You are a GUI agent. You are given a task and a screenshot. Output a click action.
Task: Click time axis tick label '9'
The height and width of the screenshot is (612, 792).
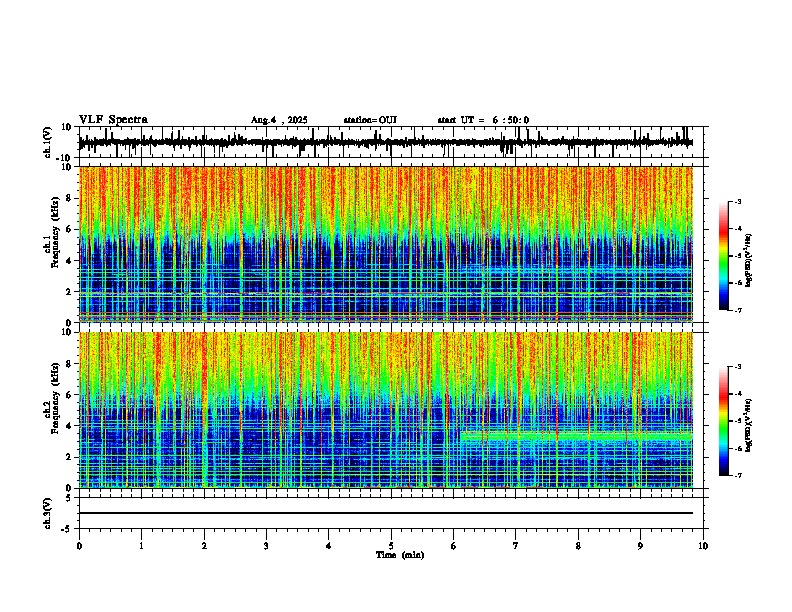[x=640, y=546]
